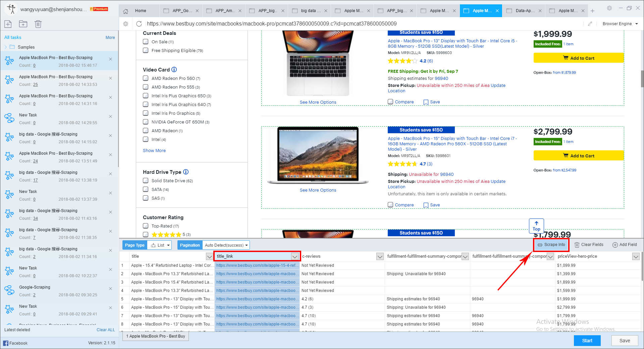Close the Data-Ap... tab
This screenshot has width=644, height=349.
point(540,11)
